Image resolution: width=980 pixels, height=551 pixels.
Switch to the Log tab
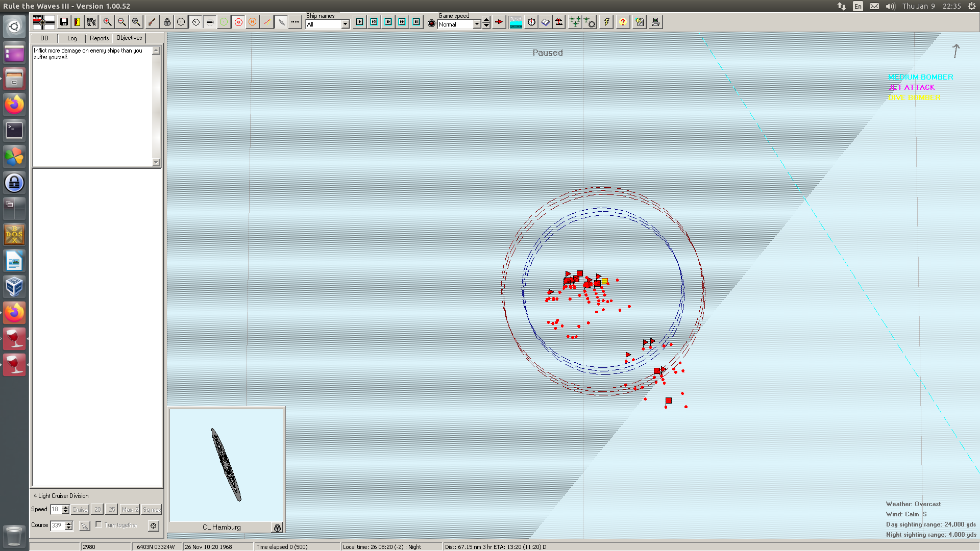point(72,38)
